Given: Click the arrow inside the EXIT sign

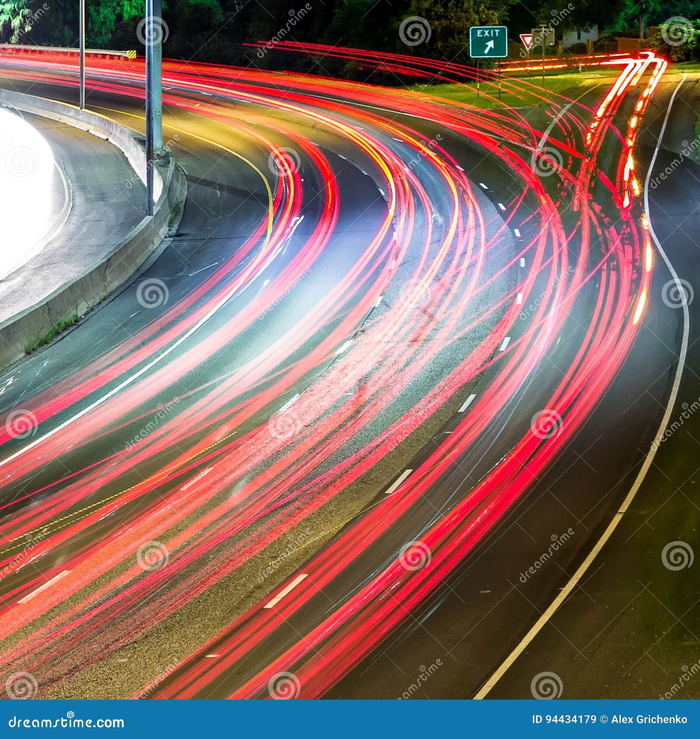Looking at the screenshot, I should pos(490,46).
